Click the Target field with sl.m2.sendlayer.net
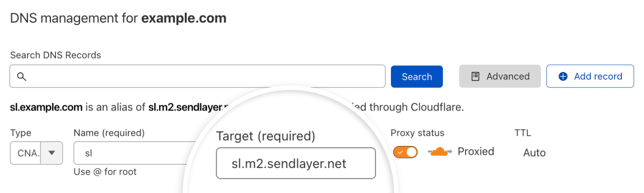644x193 pixels. [295, 163]
